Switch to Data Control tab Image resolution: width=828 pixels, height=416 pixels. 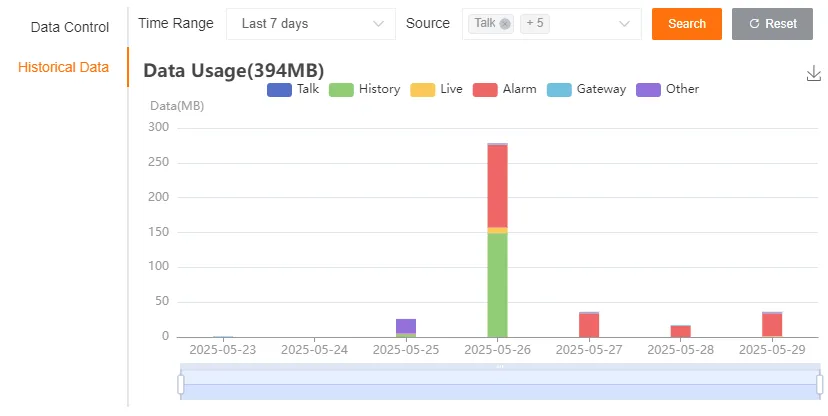click(x=70, y=27)
